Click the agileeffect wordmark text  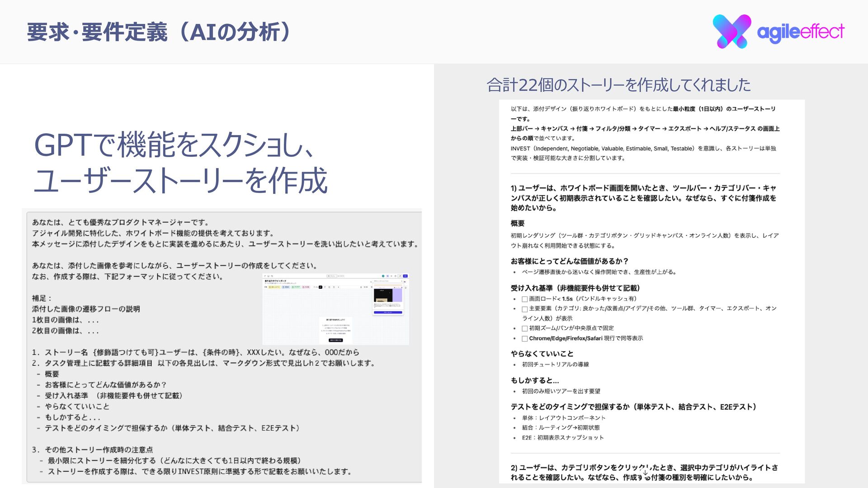click(800, 32)
